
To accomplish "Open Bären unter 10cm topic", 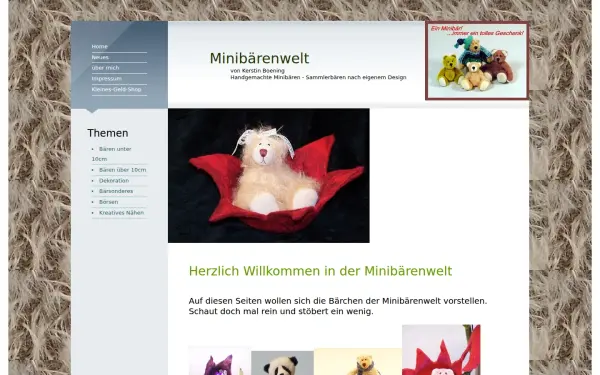I will 111,154.
